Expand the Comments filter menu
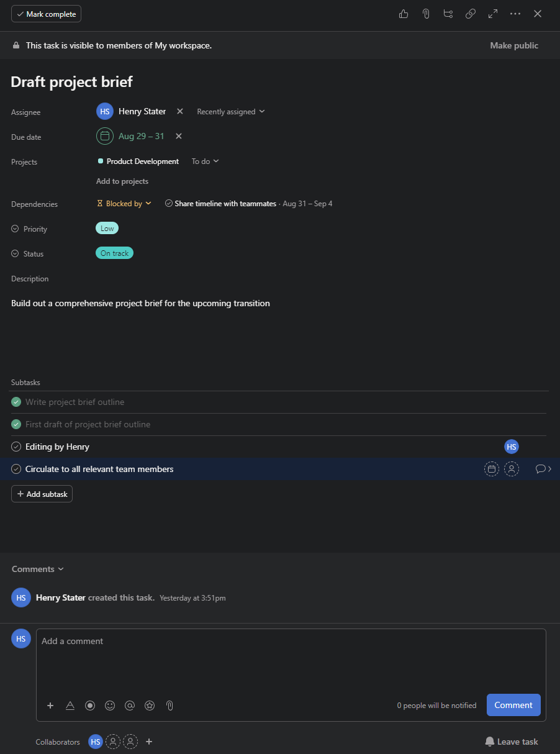Viewport: 560px width, 754px height. 37,569
